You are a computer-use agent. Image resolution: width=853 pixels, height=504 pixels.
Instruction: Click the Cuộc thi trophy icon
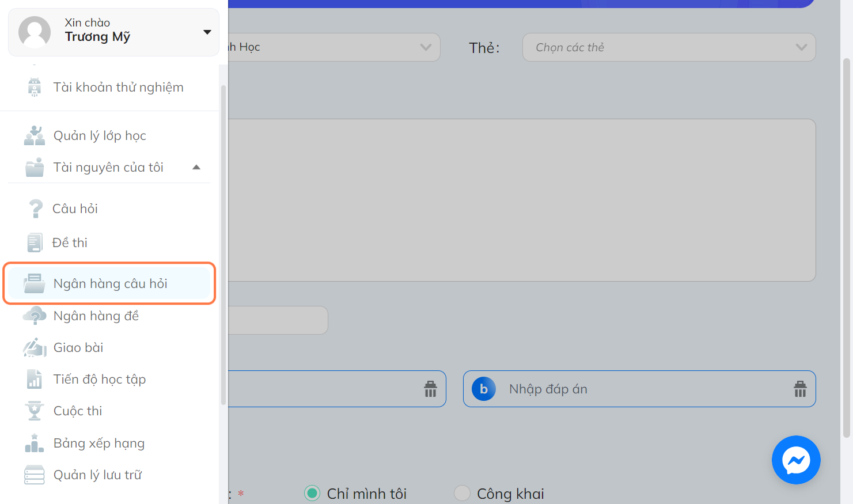tap(35, 411)
